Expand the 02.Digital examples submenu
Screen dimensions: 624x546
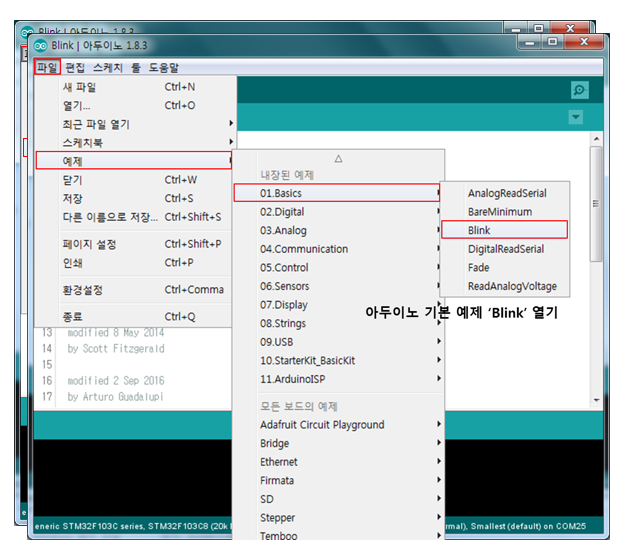click(x=338, y=212)
